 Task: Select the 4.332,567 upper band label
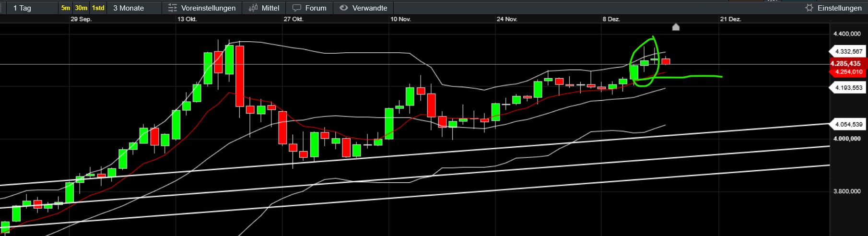point(847,51)
